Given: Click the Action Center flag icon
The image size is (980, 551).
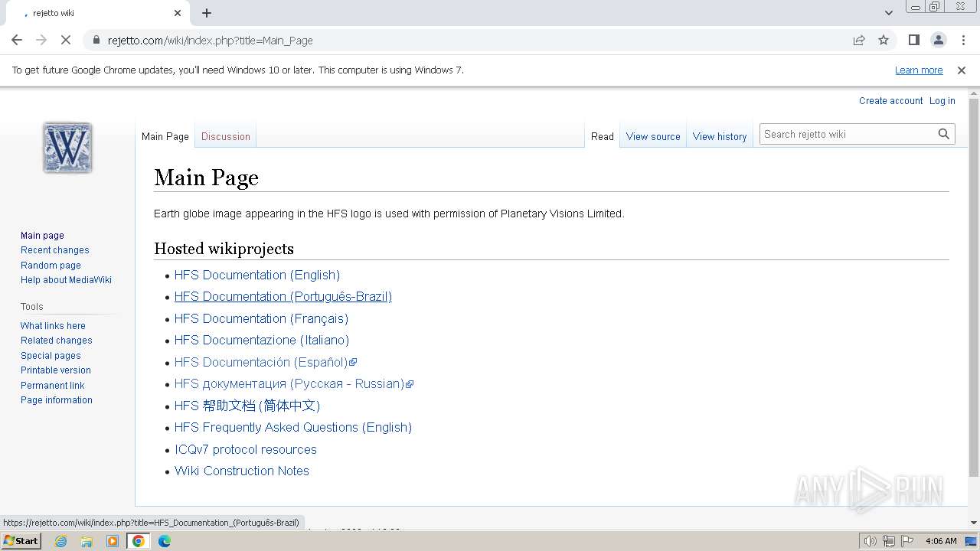Looking at the screenshot, I should (x=906, y=541).
